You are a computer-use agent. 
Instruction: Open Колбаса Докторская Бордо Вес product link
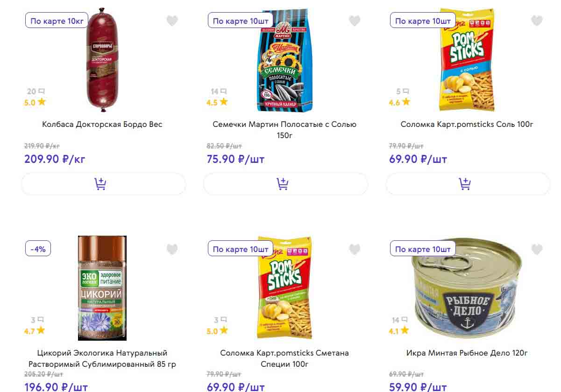pos(102,125)
